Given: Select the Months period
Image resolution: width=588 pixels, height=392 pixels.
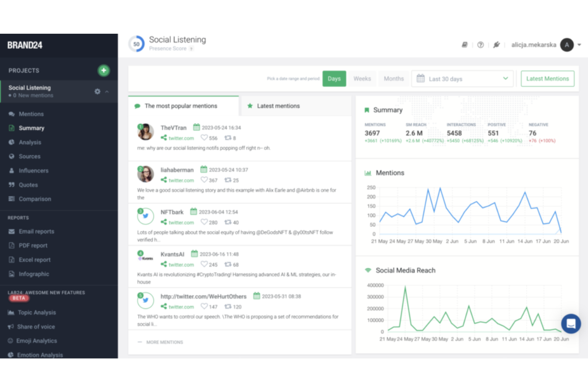Looking at the screenshot, I should pos(394,79).
